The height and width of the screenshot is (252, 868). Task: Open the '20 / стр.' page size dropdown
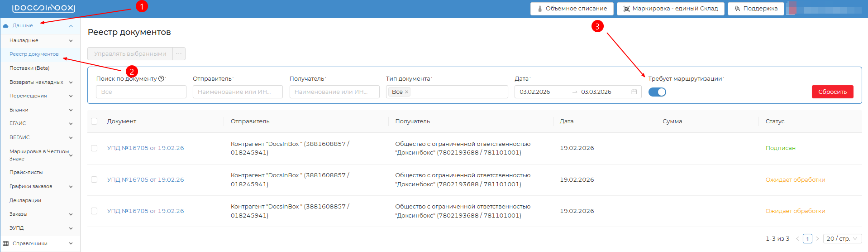842,239
